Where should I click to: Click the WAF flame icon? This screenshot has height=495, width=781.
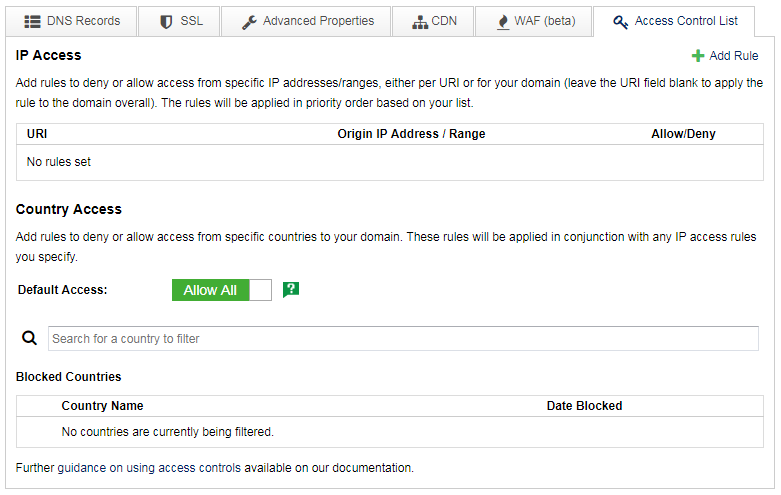[x=502, y=21]
